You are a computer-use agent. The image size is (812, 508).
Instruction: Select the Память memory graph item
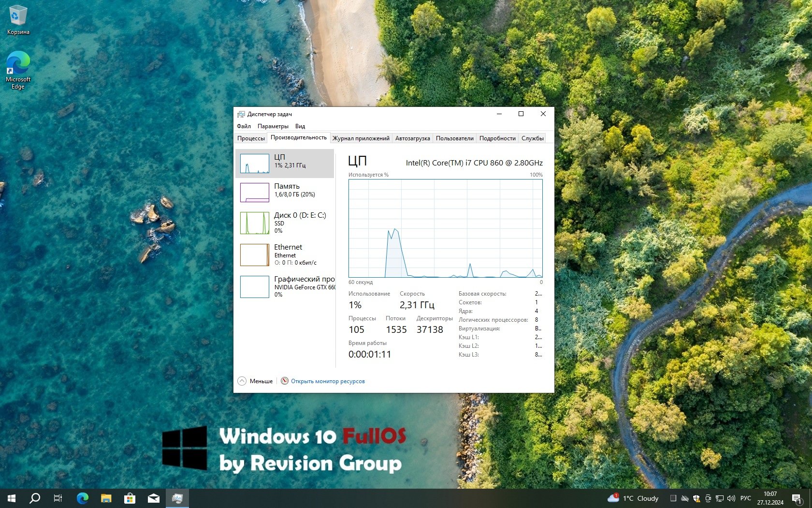coord(285,193)
